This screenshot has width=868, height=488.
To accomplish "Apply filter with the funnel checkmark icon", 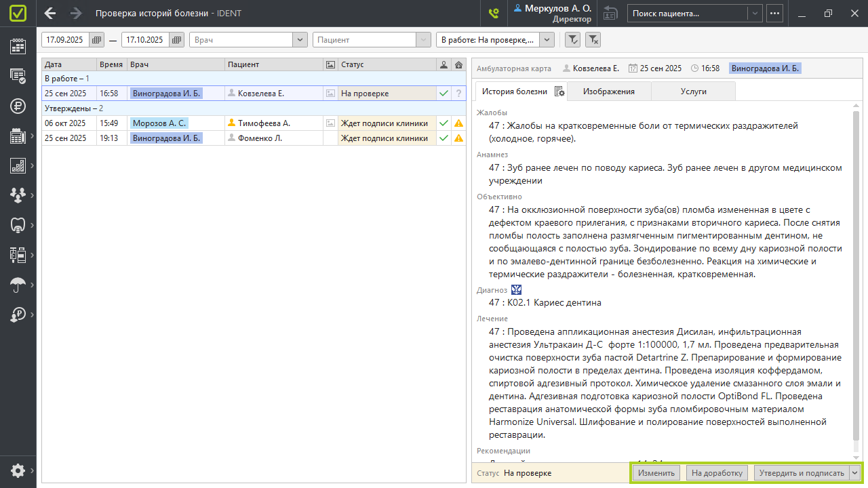I will (x=572, y=40).
